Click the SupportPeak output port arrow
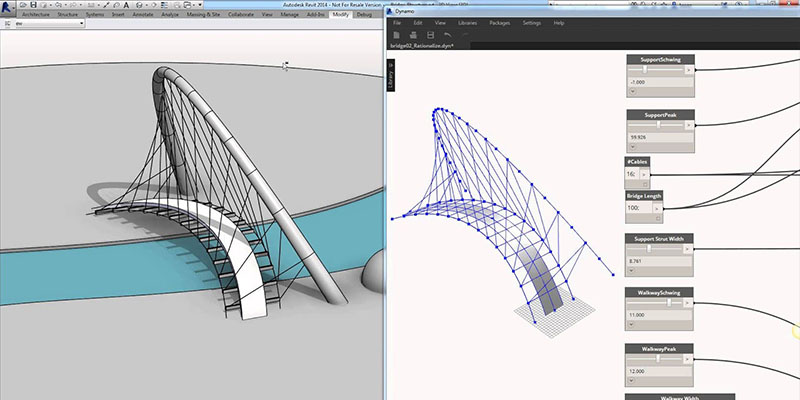Image resolution: width=800 pixels, height=400 pixels. (689, 125)
